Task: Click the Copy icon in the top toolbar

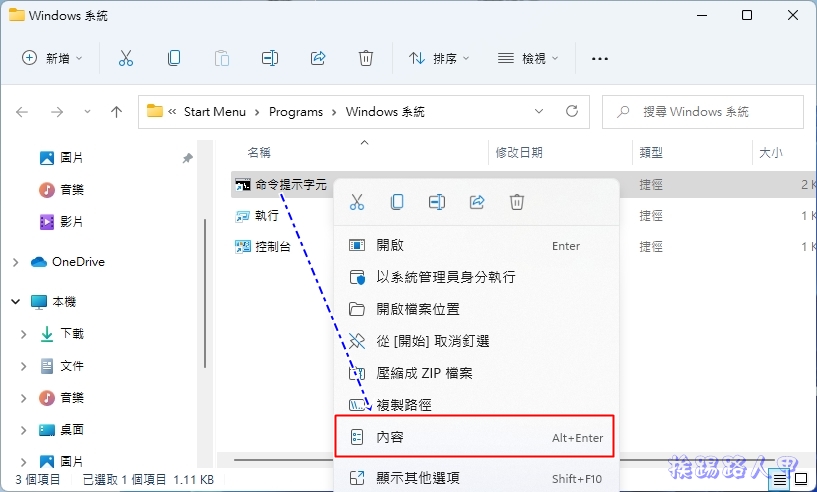Action: 174,58
